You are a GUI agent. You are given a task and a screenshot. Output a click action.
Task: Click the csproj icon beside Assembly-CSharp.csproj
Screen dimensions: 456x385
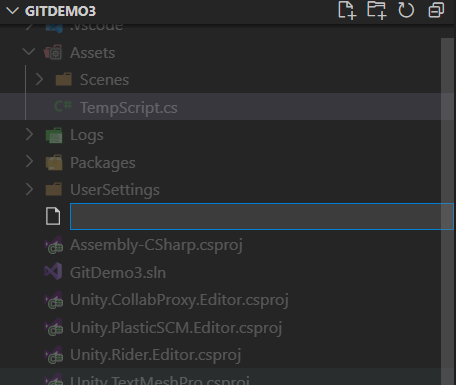pos(54,245)
